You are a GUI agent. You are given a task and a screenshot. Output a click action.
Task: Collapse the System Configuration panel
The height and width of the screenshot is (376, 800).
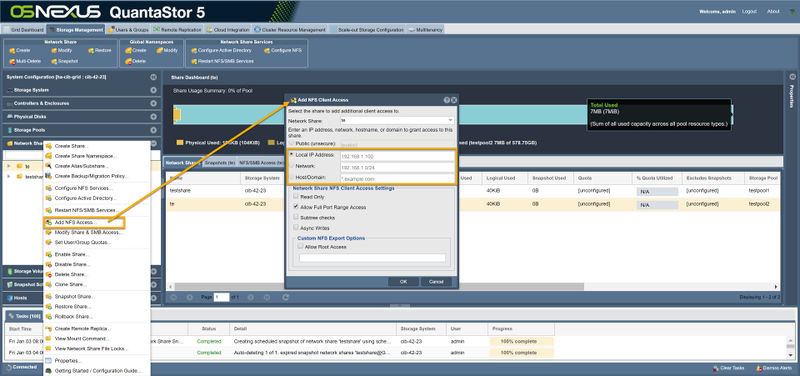coord(153,77)
